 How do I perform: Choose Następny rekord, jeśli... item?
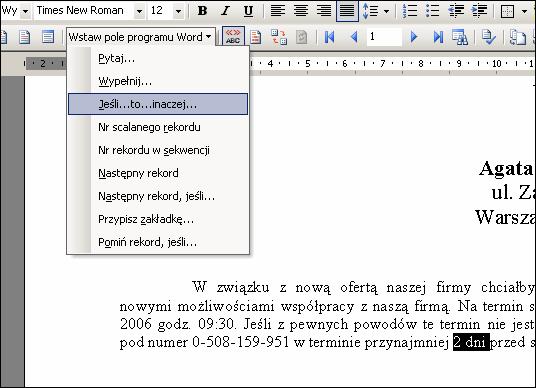(x=158, y=196)
